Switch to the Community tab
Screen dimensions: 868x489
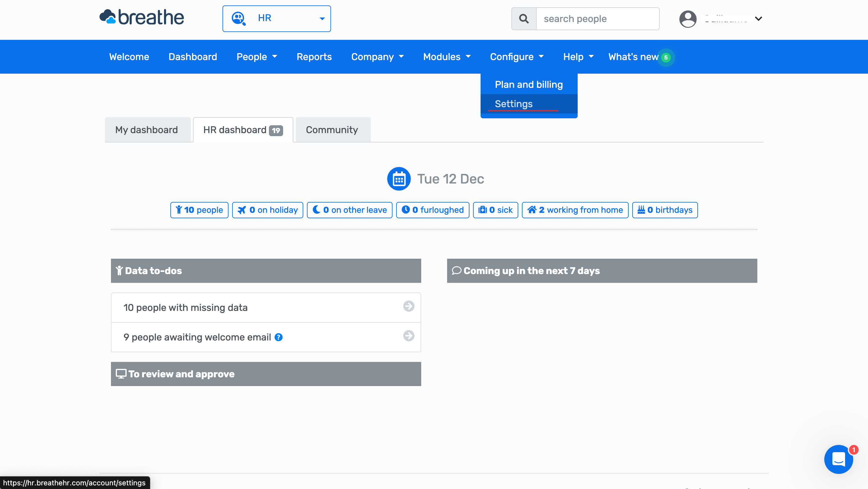coord(332,130)
